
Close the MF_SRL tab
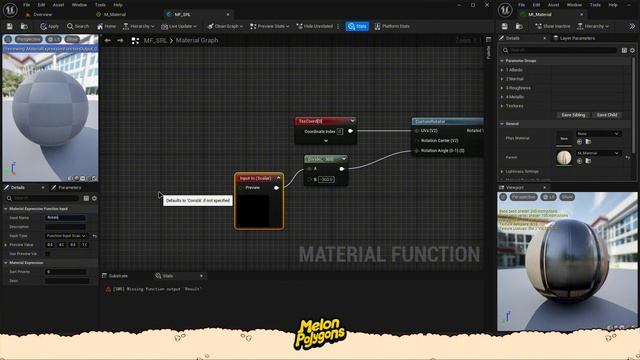(228, 14)
